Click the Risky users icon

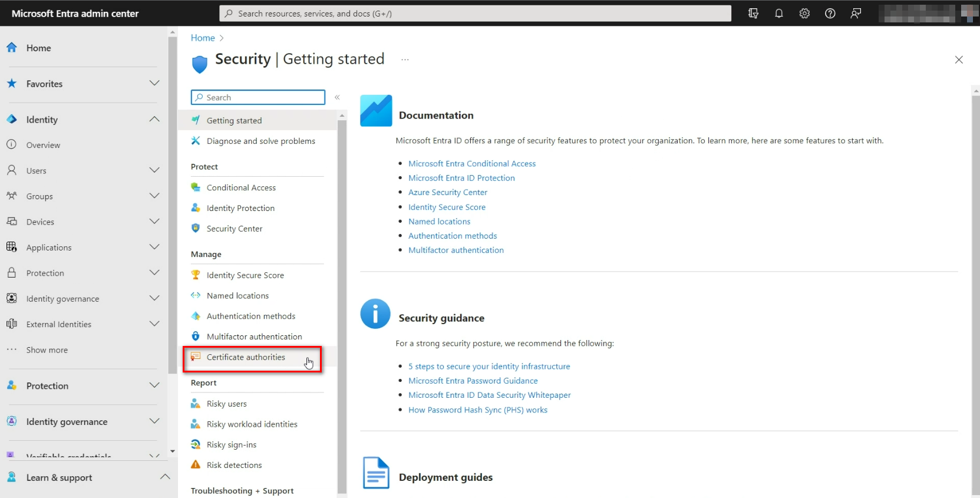click(196, 404)
